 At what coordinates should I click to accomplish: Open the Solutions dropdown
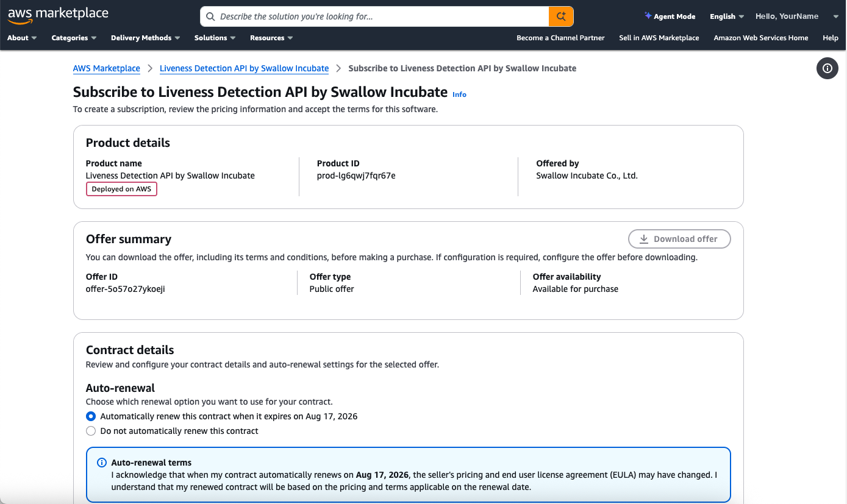(215, 38)
